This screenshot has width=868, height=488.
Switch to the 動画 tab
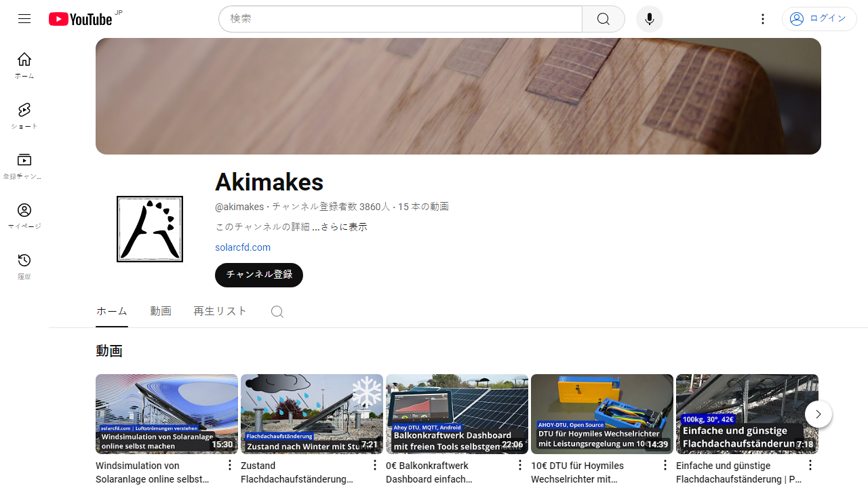pos(161,312)
